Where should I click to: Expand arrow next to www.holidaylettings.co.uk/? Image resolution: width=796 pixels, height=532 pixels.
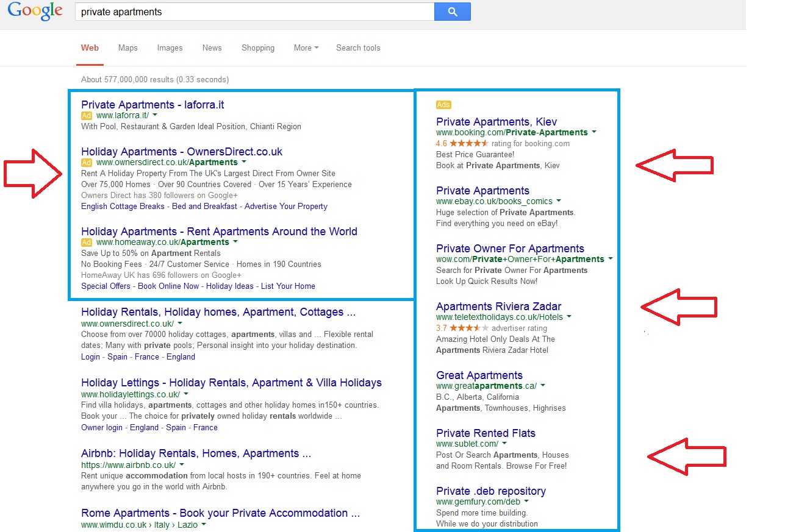pos(186,393)
